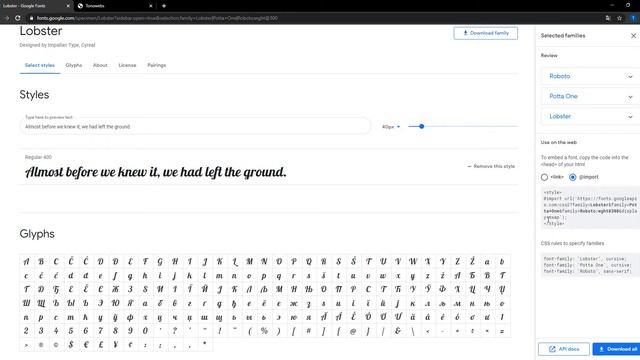Click the Pound sign glyph cell
Screen dimensions: 640x360
click(x=100, y=345)
